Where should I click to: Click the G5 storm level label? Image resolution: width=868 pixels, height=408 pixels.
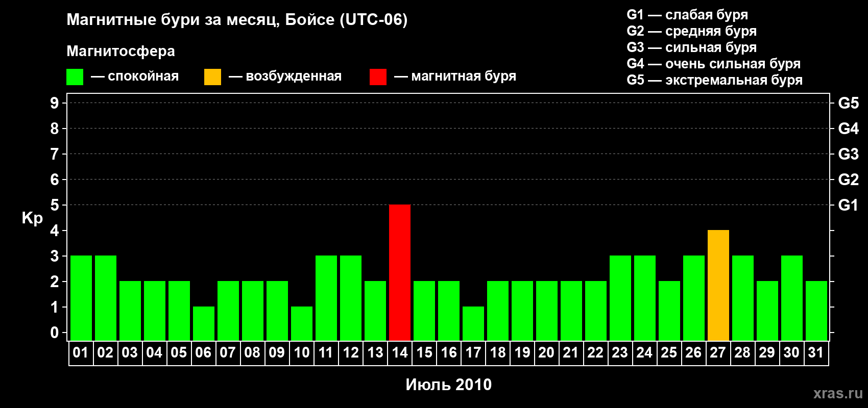point(848,103)
